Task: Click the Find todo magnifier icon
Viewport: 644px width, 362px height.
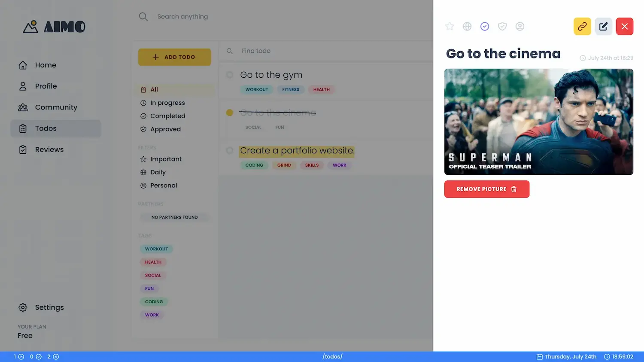Action: pyautogui.click(x=230, y=51)
